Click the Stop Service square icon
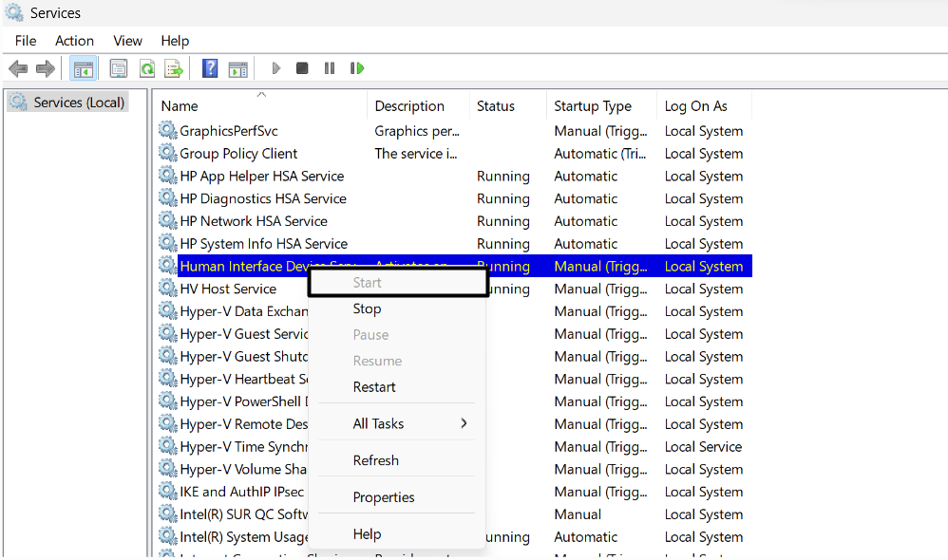 (302, 68)
